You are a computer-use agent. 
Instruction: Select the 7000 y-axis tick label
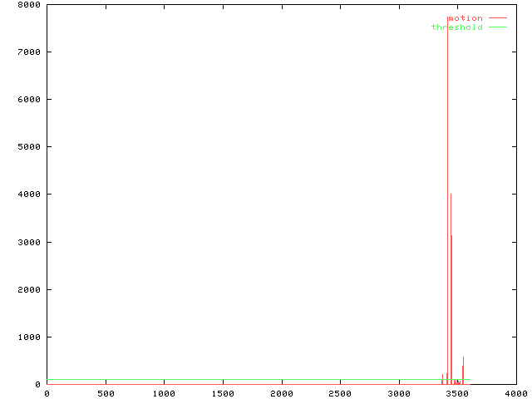(x=30, y=52)
